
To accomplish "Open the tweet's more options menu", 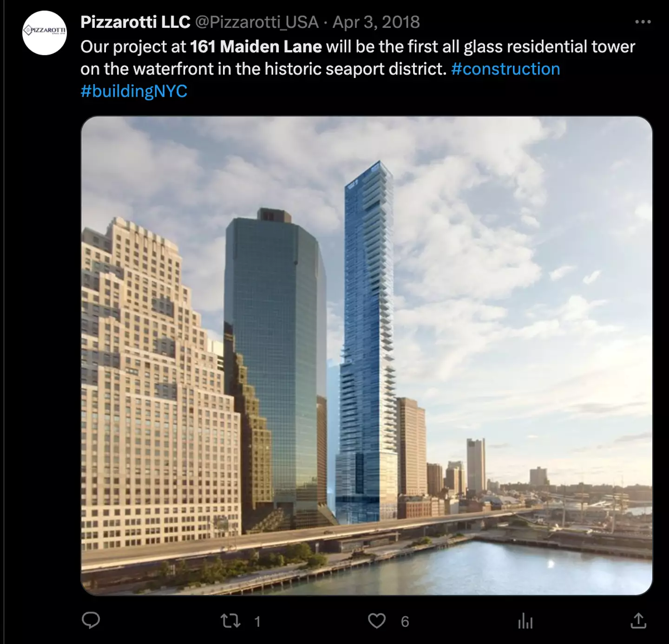I will (x=643, y=22).
